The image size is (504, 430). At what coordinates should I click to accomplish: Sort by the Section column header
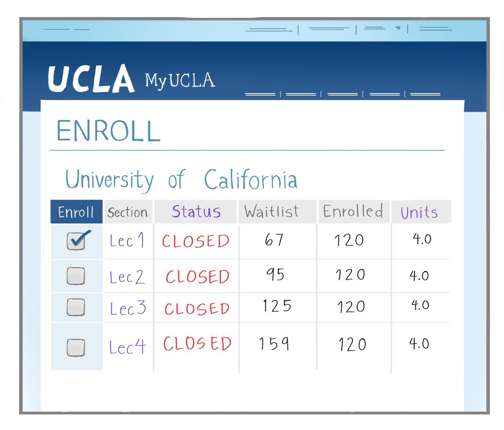pyautogui.click(x=128, y=212)
